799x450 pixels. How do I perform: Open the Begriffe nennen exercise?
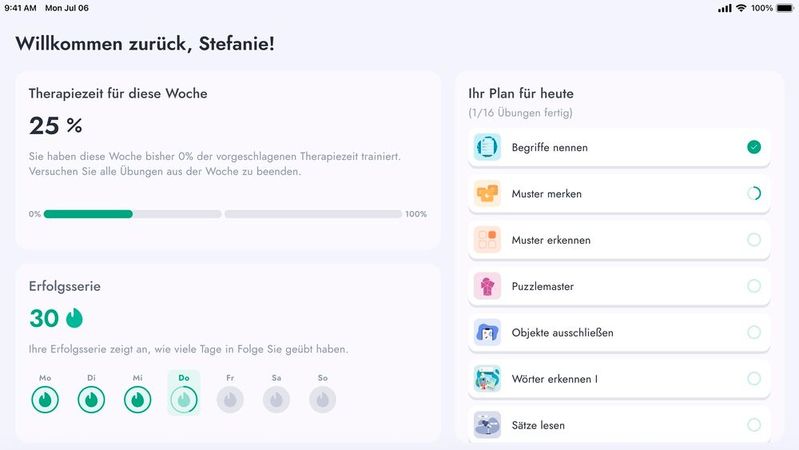pos(619,147)
